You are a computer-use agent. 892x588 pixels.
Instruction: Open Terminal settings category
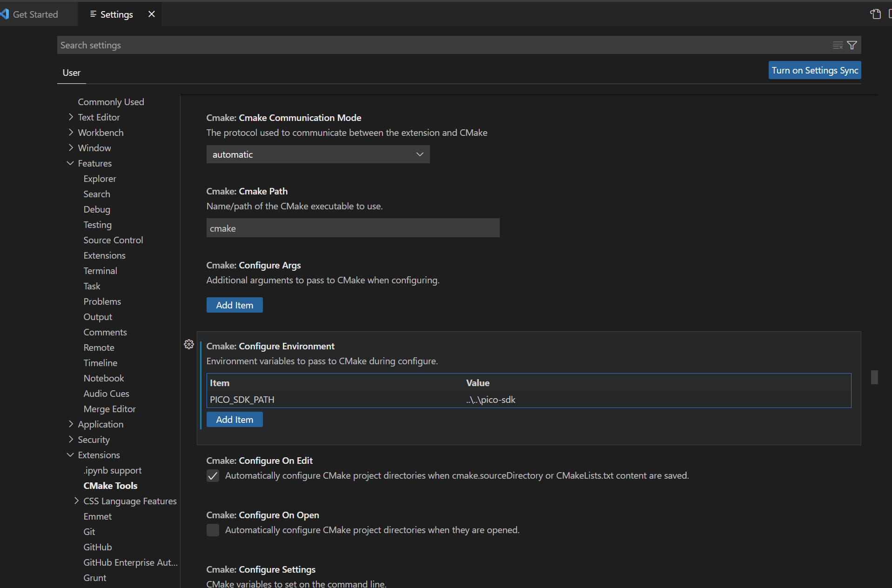pyautogui.click(x=100, y=270)
